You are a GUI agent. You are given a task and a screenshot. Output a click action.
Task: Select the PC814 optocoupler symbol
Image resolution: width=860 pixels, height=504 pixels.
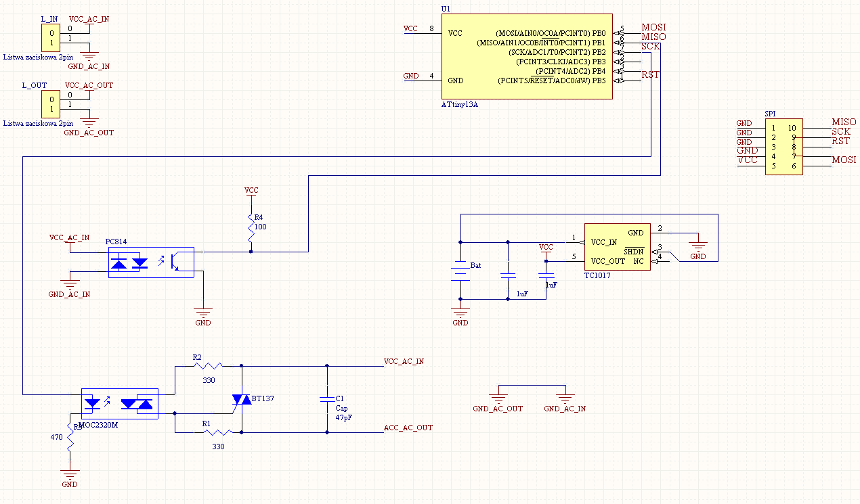[151, 262]
